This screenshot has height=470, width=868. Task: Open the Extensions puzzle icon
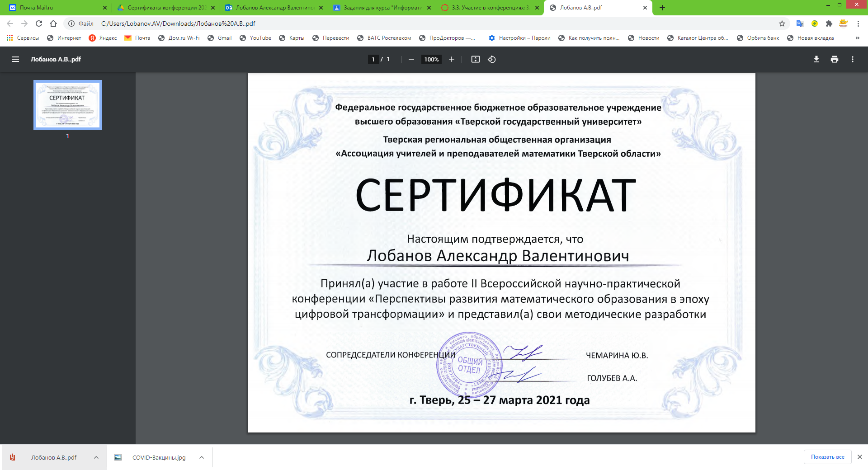point(829,23)
